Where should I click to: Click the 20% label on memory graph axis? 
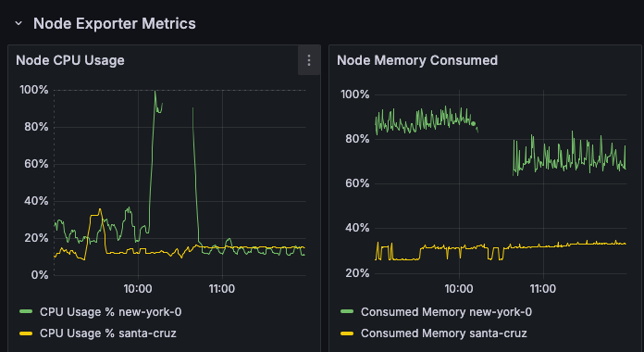point(358,273)
